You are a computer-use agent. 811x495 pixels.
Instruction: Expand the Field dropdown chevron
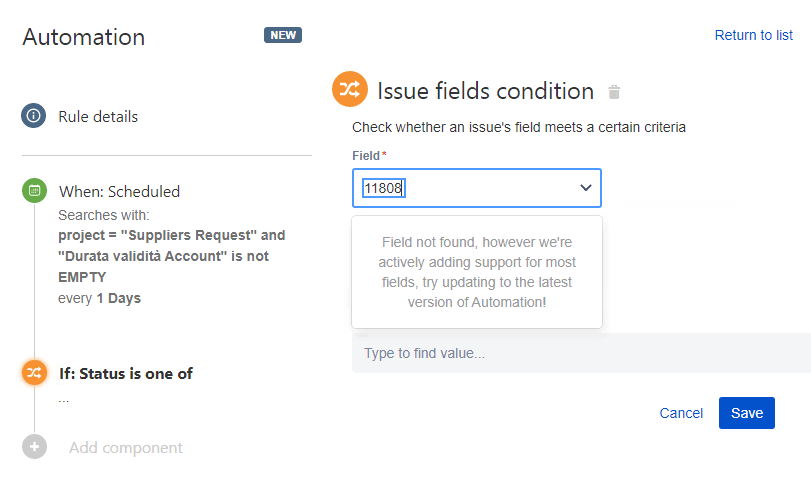point(585,188)
